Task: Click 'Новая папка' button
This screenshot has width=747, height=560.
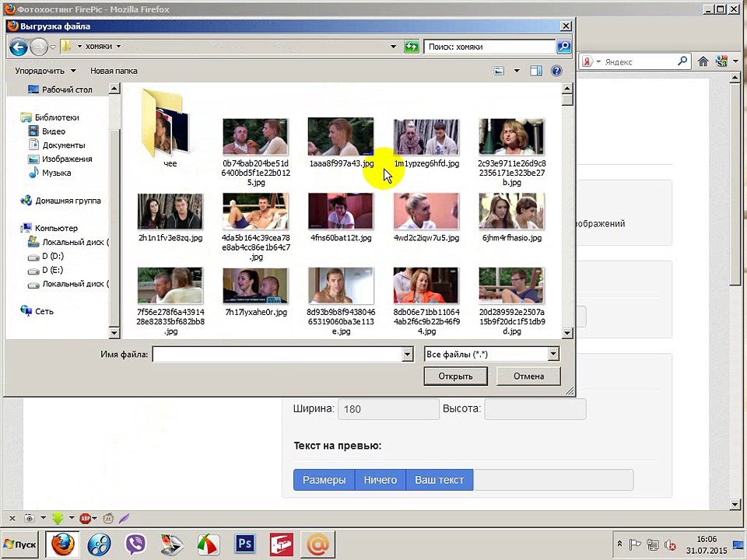Action: 114,71
